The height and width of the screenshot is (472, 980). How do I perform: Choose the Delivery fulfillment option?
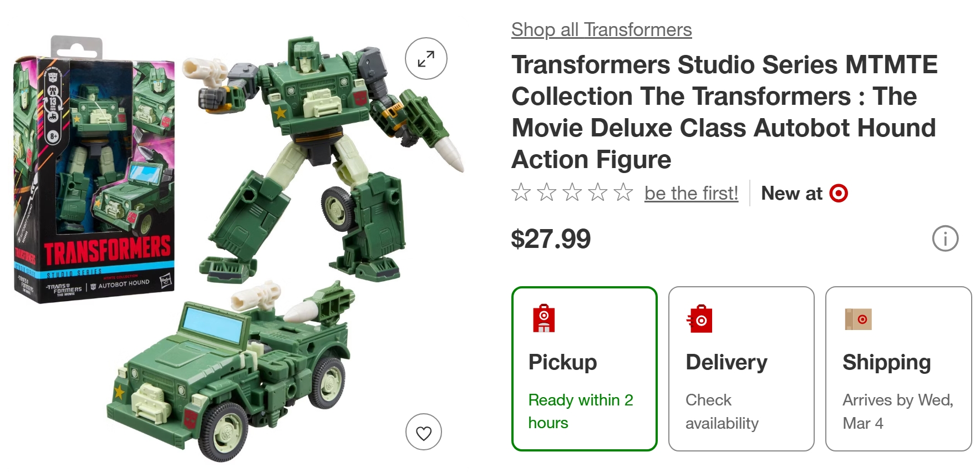(x=741, y=369)
